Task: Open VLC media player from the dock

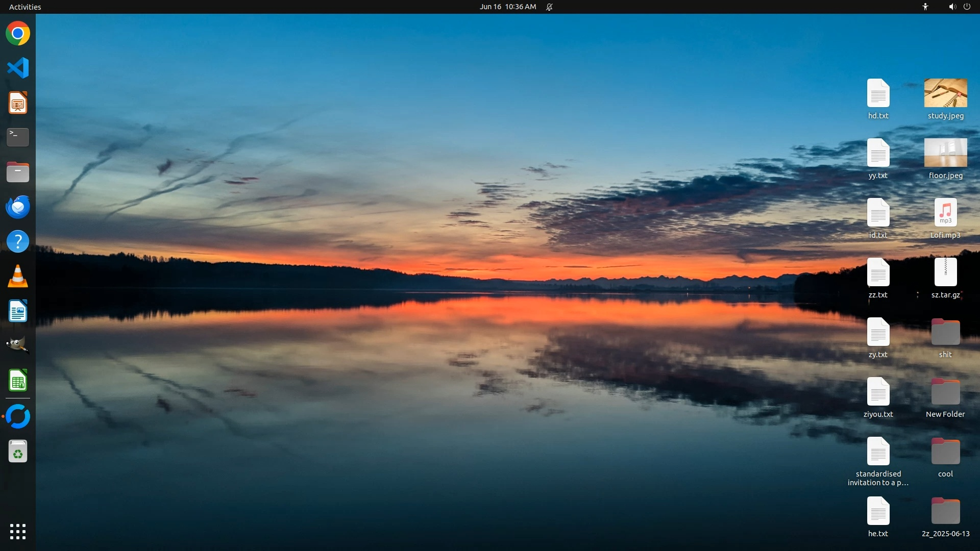Action: [18, 277]
